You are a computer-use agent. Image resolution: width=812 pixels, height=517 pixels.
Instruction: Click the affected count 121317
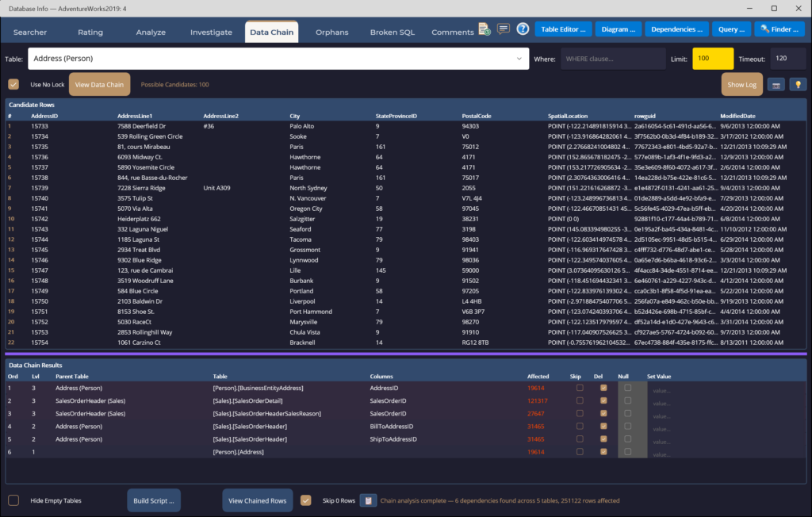(537, 401)
